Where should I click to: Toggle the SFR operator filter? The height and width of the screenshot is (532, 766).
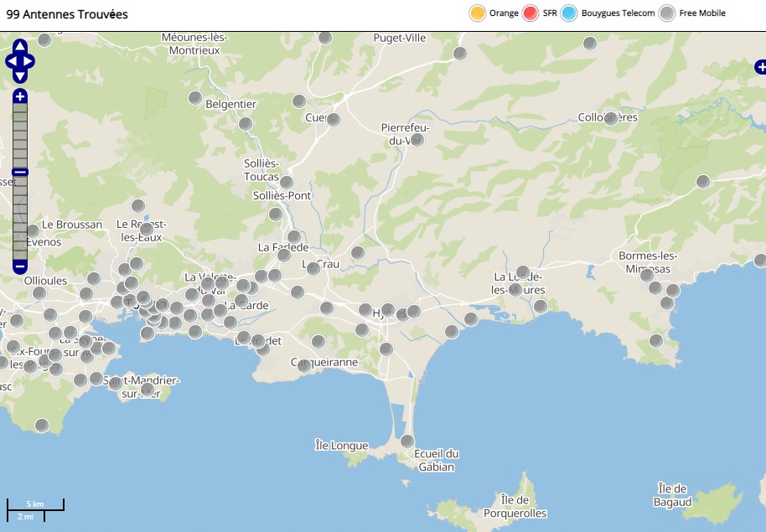point(531,13)
